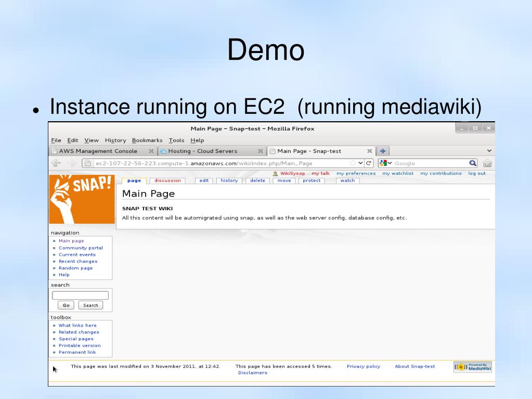Open the my talk link

[321, 173]
